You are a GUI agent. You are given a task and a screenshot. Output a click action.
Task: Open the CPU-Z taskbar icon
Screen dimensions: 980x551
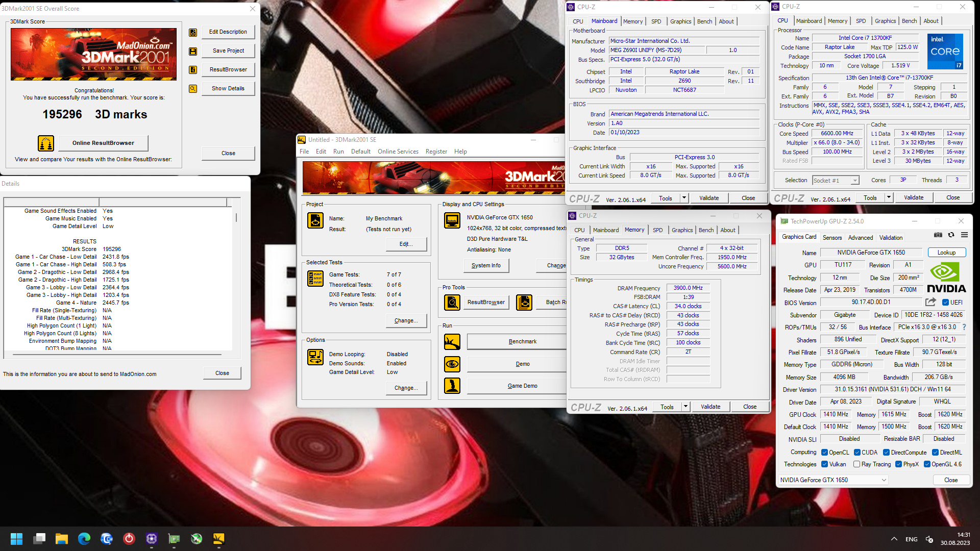pyautogui.click(x=152, y=539)
